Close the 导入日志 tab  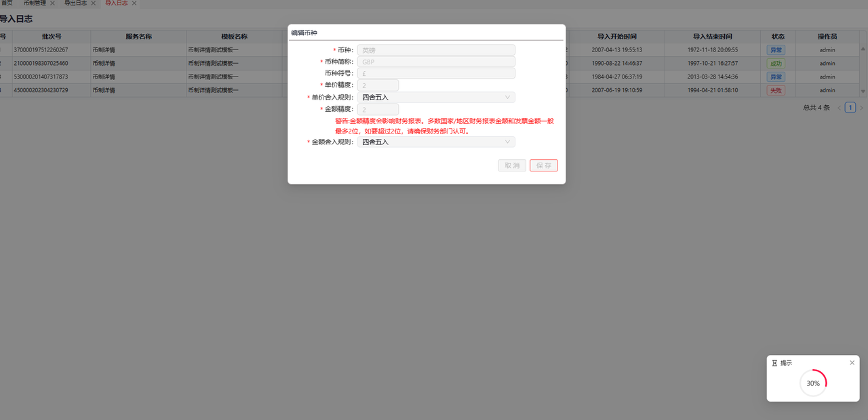pos(134,3)
